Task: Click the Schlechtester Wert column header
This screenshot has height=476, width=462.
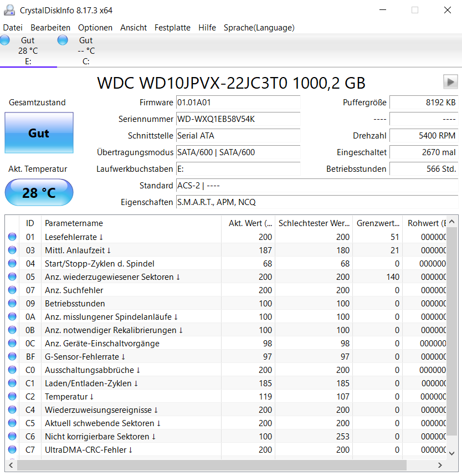Action: [x=314, y=223]
